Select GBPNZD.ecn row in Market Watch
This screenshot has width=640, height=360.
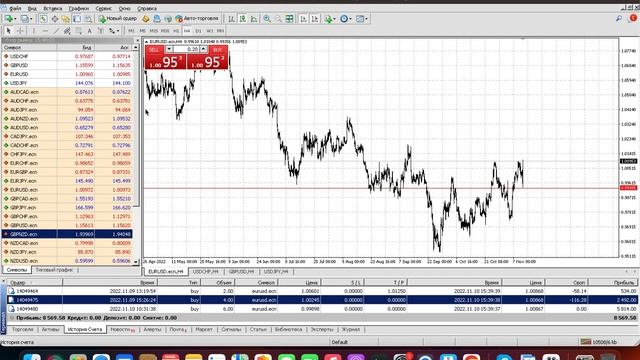tap(67, 234)
